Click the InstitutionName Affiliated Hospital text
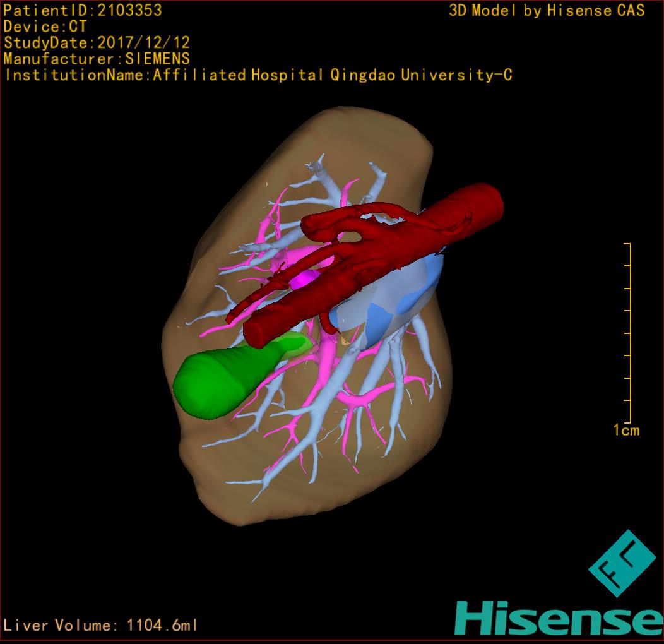Viewport: 664px width, 644px height. coord(259,75)
